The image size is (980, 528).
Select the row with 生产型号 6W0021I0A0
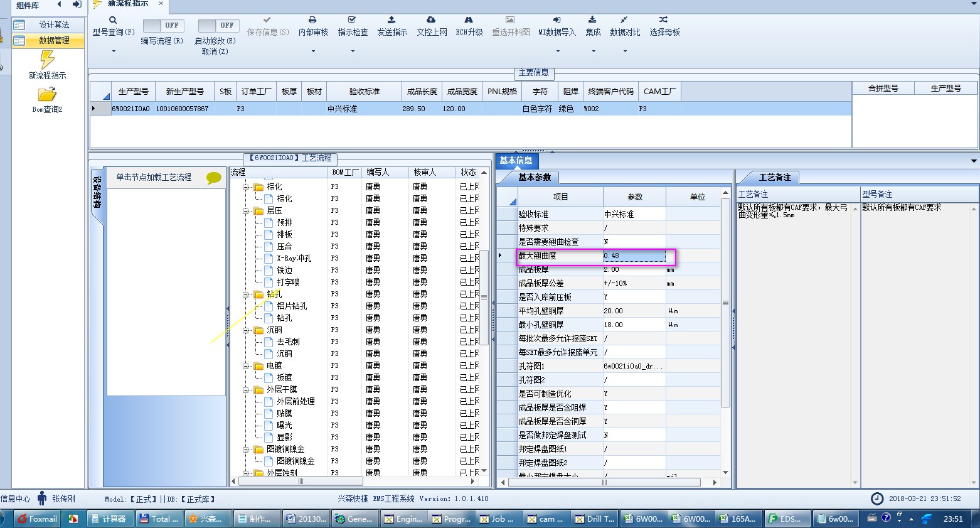tap(471, 109)
